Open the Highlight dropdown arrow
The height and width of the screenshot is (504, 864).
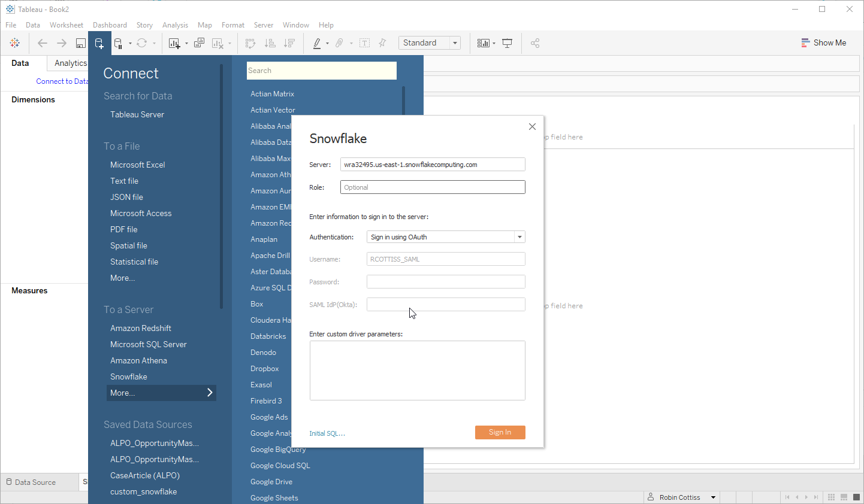327,44
